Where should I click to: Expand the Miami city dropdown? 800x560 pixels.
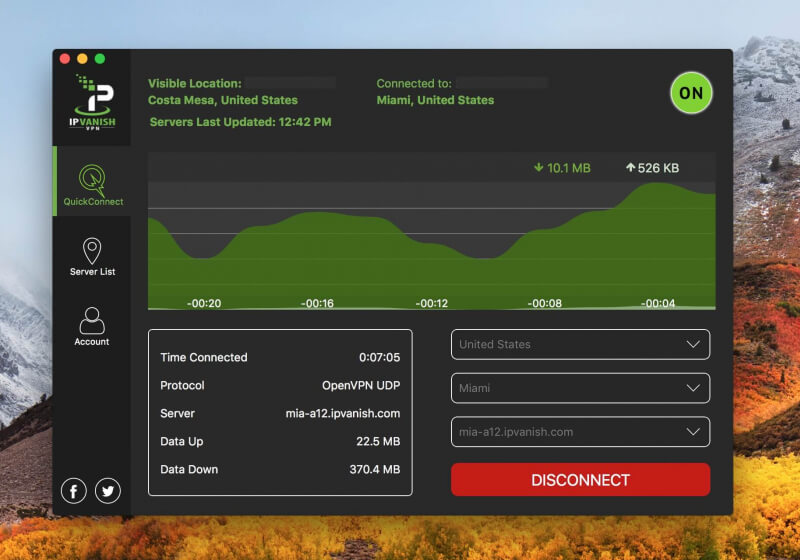(580, 388)
